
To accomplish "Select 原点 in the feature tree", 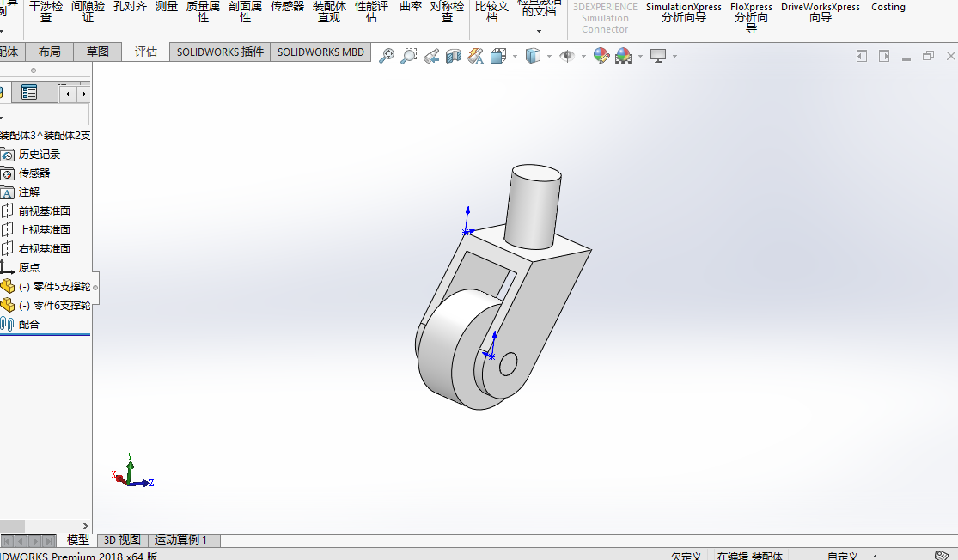I will (28, 267).
